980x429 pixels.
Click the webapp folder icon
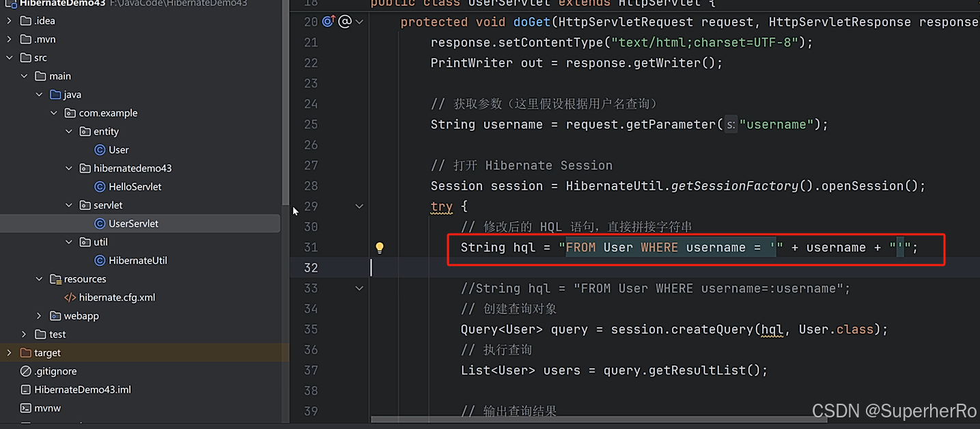click(x=56, y=316)
